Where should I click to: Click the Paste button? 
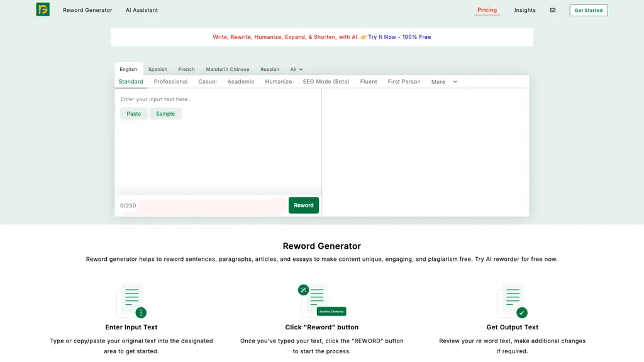pos(134,114)
